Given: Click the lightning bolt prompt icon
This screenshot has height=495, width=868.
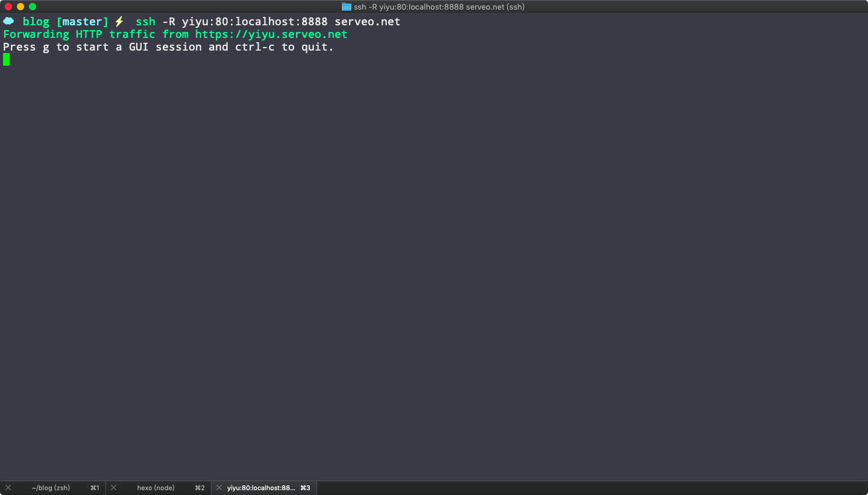Looking at the screenshot, I should pyautogui.click(x=119, y=22).
